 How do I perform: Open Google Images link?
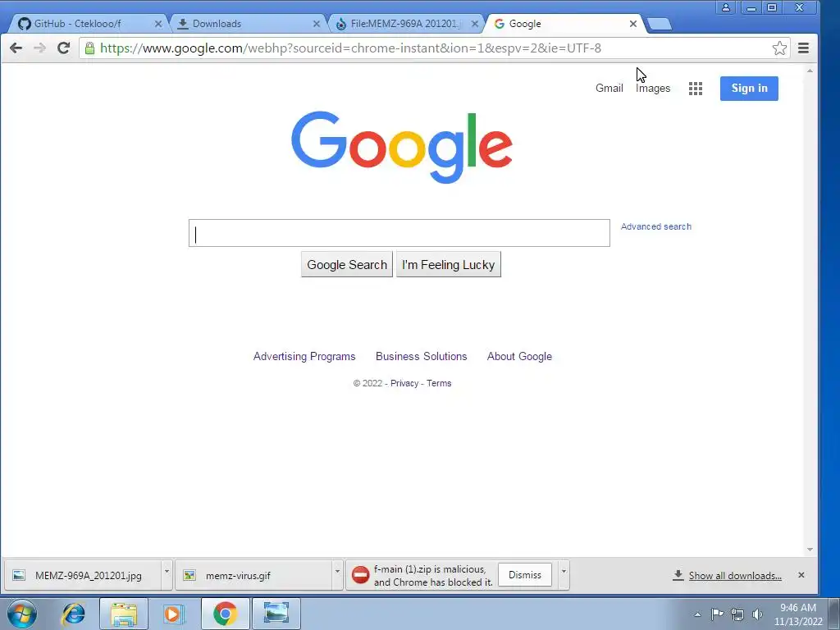pyautogui.click(x=652, y=88)
